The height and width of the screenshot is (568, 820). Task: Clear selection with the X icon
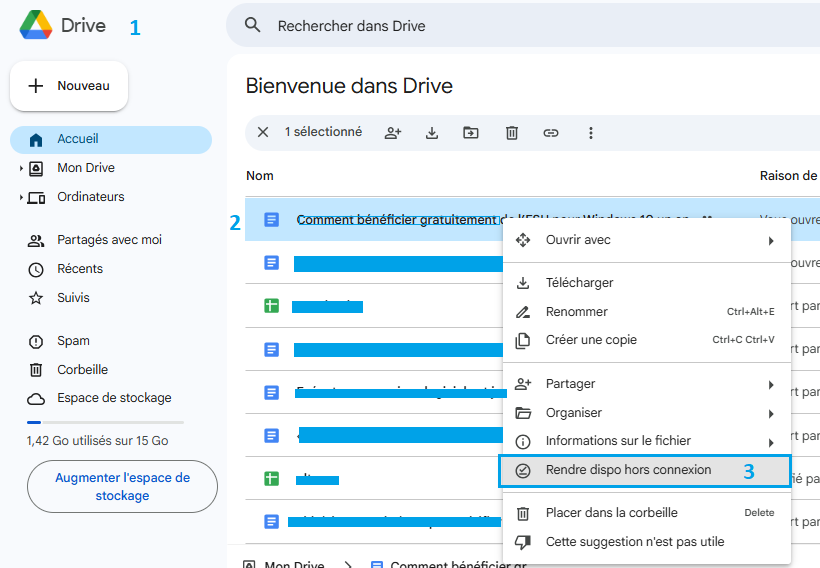point(263,132)
